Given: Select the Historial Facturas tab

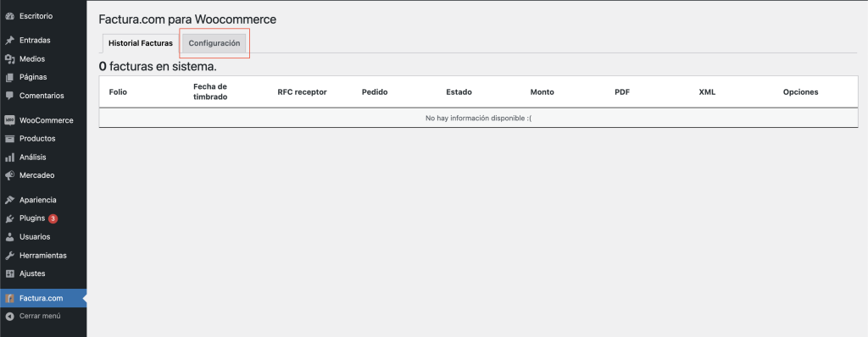Looking at the screenshot, I should [x=141, y=43].
